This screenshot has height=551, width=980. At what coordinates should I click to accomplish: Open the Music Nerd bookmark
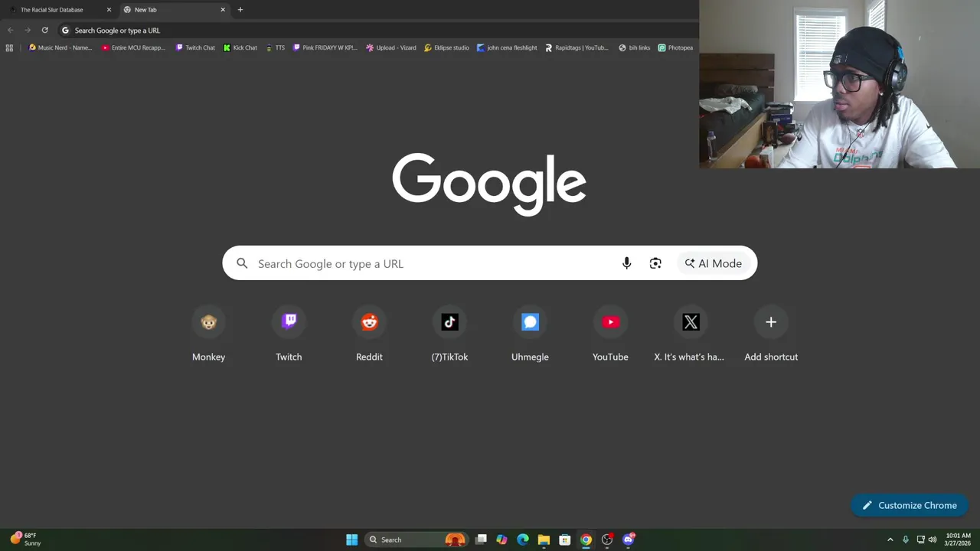coord(60,47)
